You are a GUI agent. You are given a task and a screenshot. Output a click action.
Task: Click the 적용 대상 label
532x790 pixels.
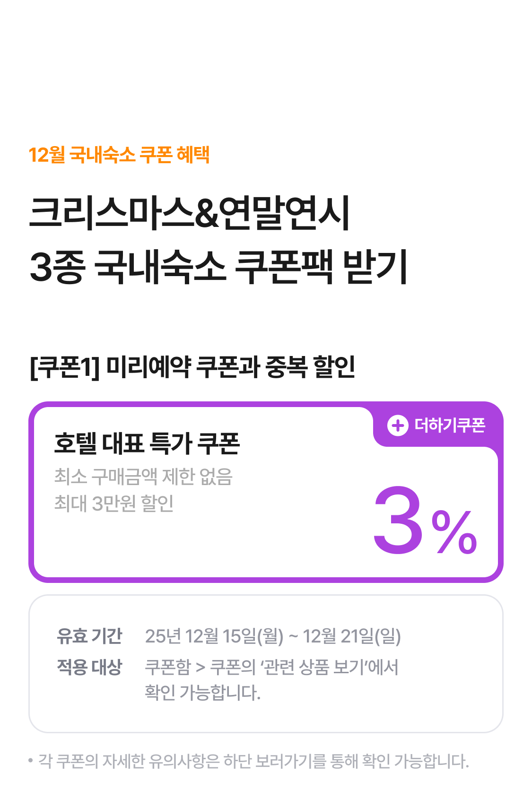[89, 667]
